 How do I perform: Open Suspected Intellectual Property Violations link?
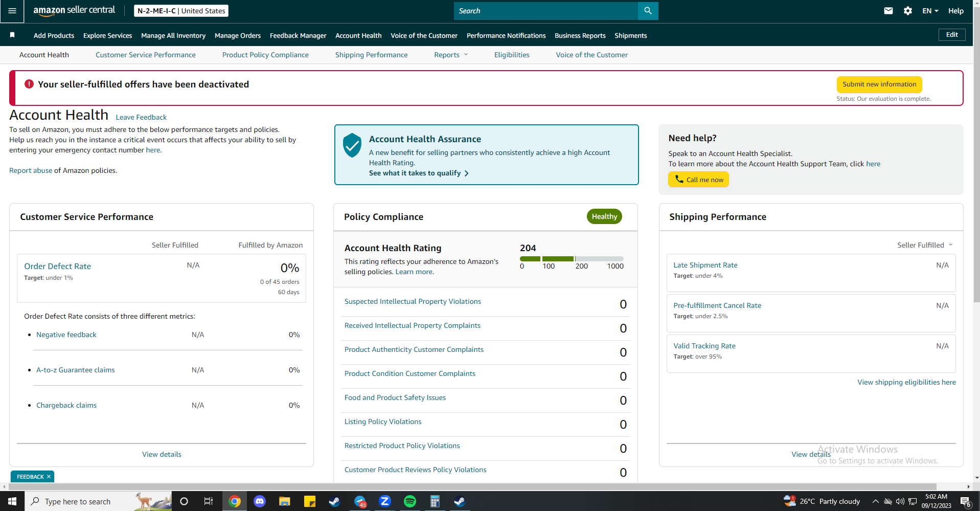[413, 301]
